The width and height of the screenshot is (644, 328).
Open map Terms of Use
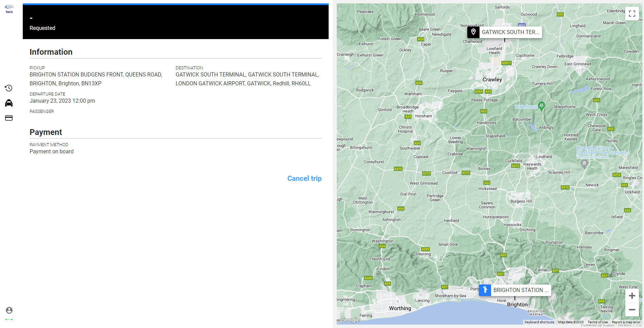click(598, 322)
